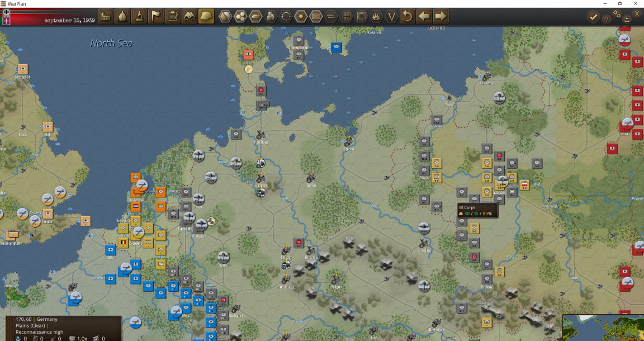The height and width of the screenshot is (341, 644).
Task: Select the grey unit at Copenhagen
Action: tap(299, 40)
